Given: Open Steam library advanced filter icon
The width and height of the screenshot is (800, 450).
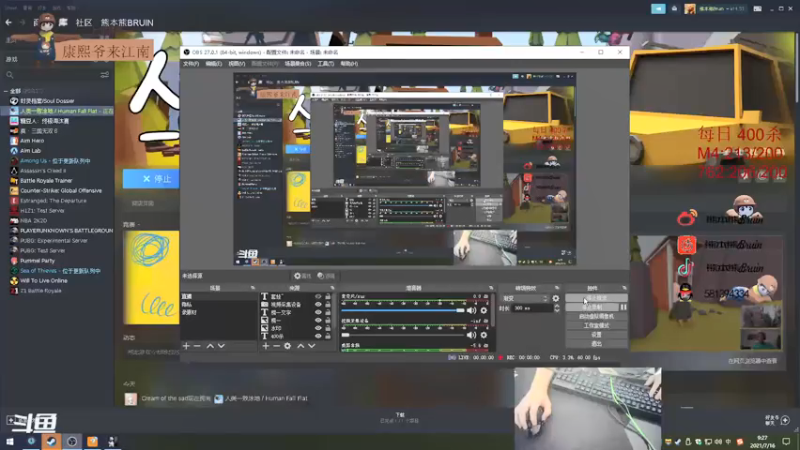Looking at the screenshot, I should pos(105,75).
